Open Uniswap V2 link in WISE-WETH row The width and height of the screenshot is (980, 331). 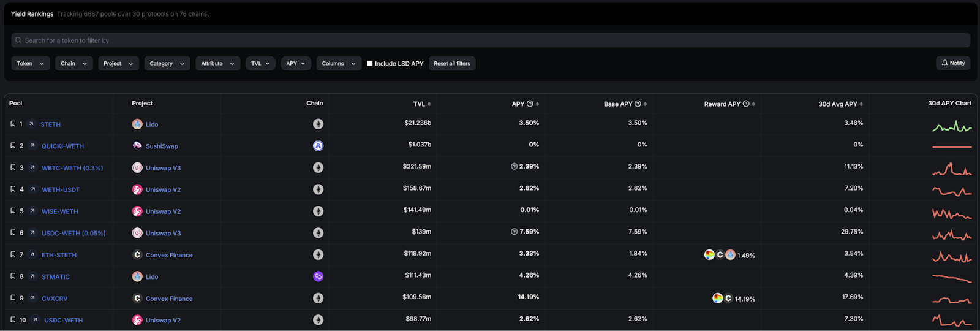click(x=163, y=211)
